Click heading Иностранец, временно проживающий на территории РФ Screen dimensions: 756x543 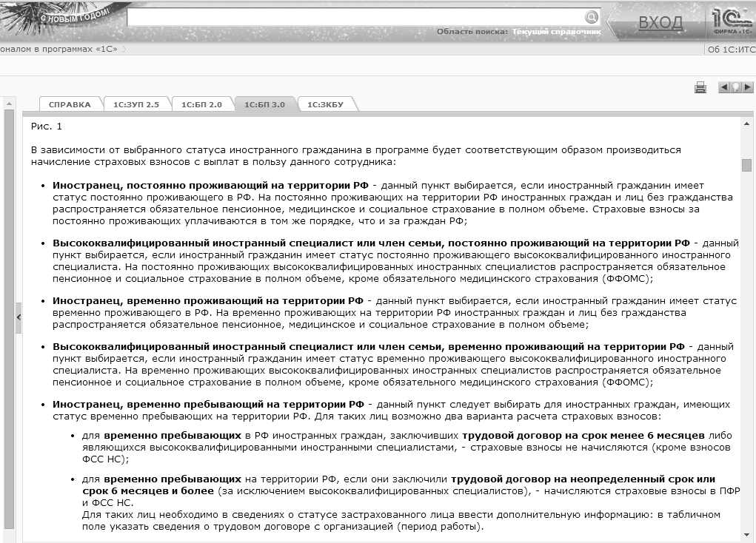[208, 301]
